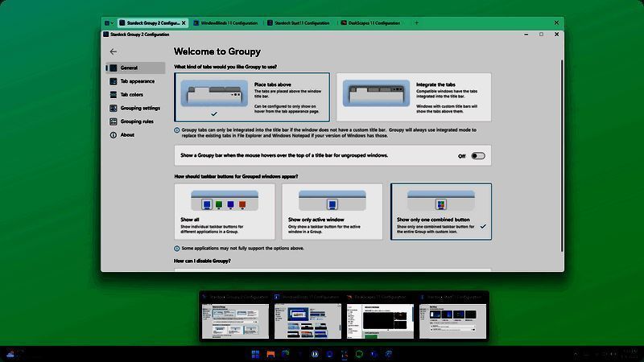Toggle the Groupy bar on hover switch
Viewport: 644px width, 362px height.
pos(477,156)
